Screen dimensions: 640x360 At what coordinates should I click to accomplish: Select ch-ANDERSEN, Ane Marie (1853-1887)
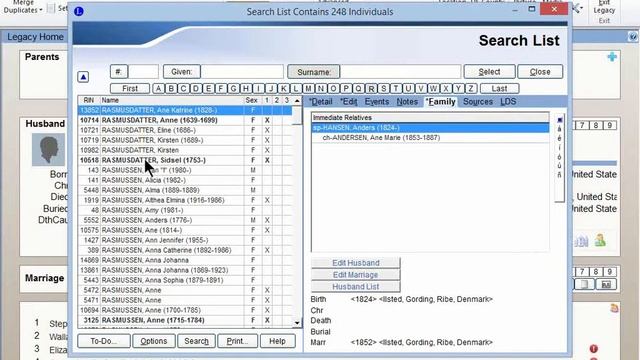pyautogui.click(x=430, y=138)
